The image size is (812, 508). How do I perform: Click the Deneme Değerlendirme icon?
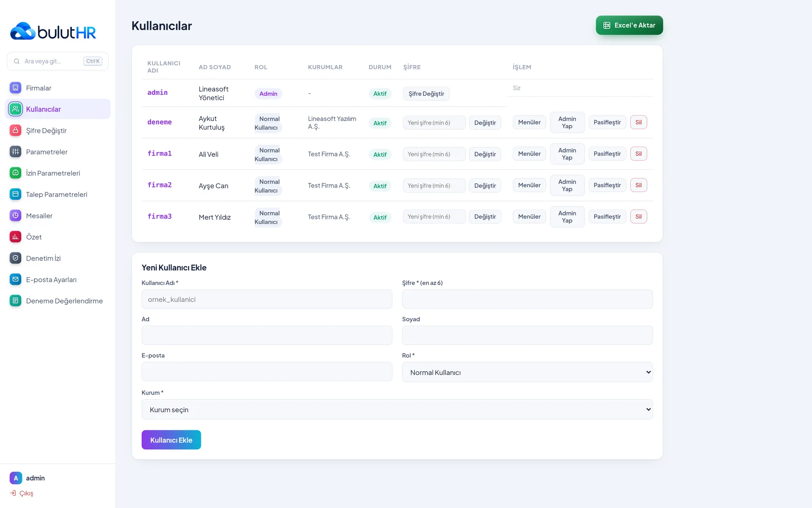(x=15, y=300)
